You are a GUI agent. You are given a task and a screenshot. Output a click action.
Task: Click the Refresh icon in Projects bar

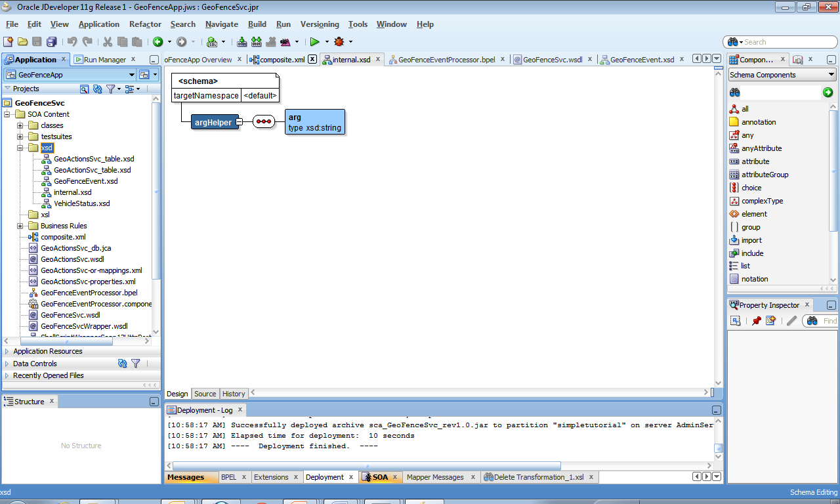tap(98, 89)
